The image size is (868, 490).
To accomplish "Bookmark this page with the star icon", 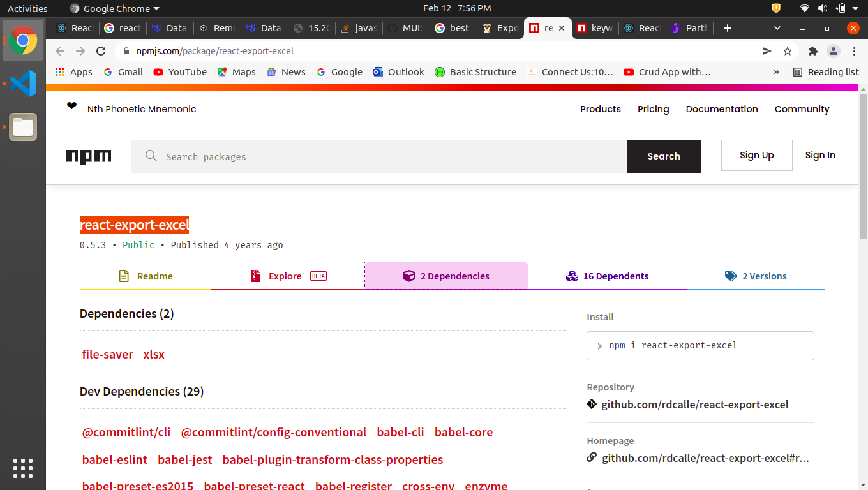I will pyautogui.click(x=788, y=51).
